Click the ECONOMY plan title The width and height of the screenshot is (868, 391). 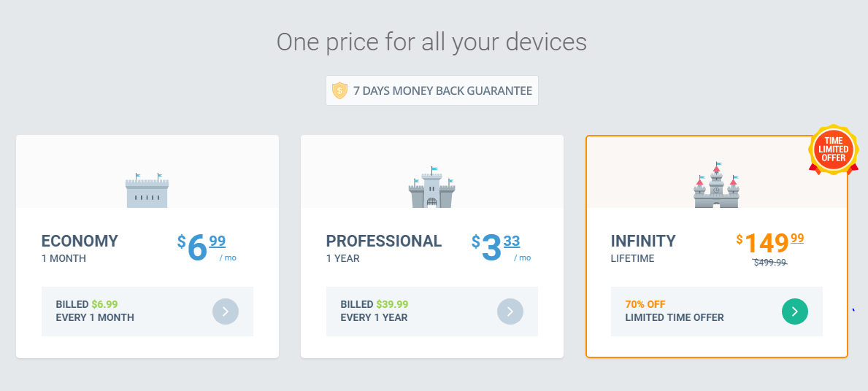tap(80, 241)
